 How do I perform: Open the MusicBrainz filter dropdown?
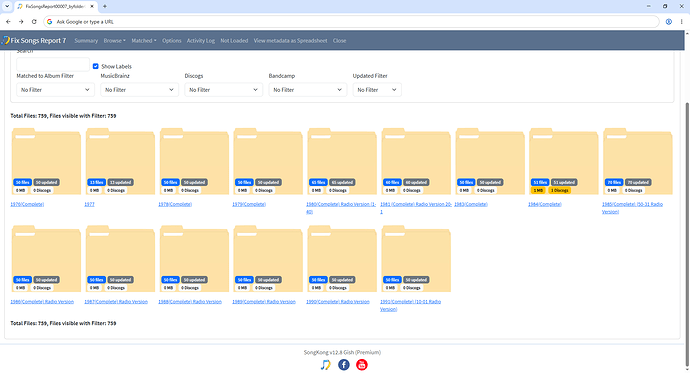(x=139, y=90)
